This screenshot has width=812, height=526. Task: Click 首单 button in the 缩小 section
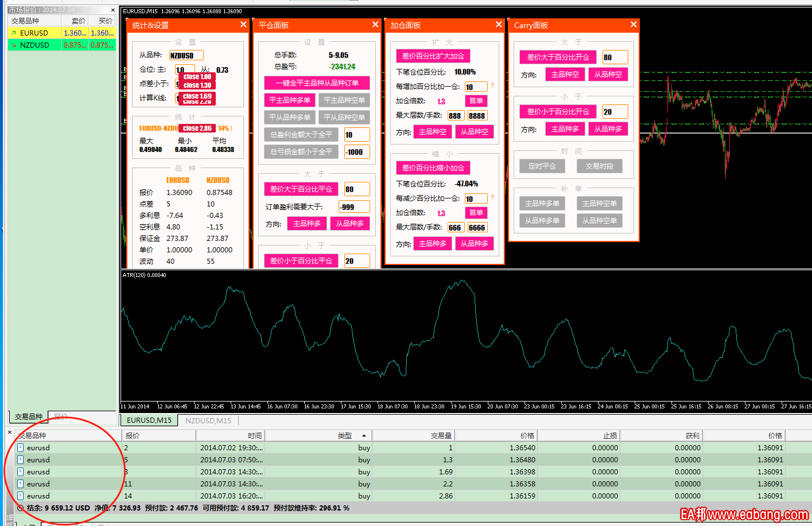pos(476,213)
